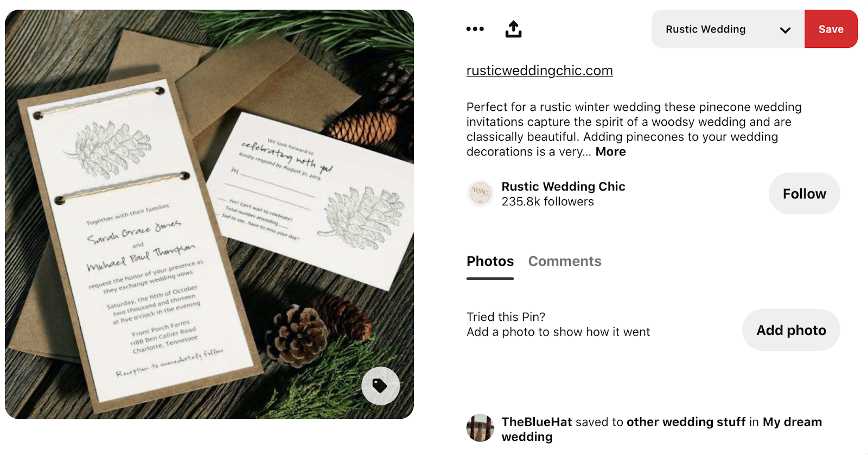The image size is (868, 455).
Task: Open TheBlueHat profile link
Action: 537,422
